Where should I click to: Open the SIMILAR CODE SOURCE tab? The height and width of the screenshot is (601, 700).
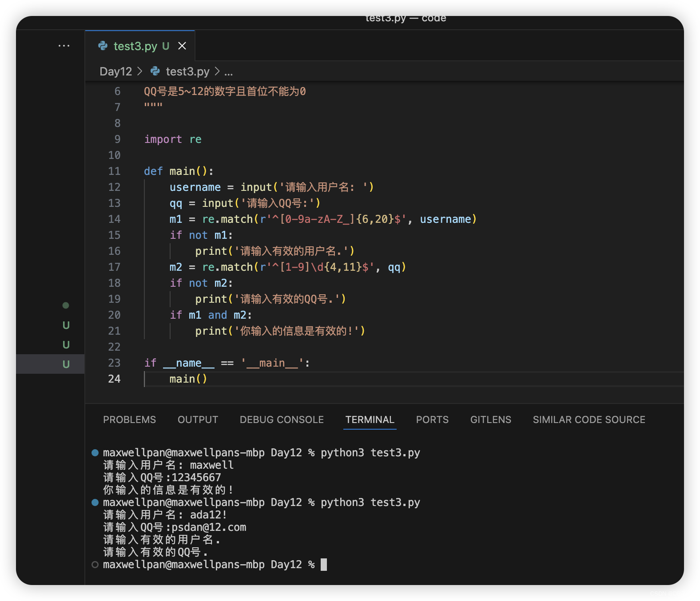pos(589,419)
